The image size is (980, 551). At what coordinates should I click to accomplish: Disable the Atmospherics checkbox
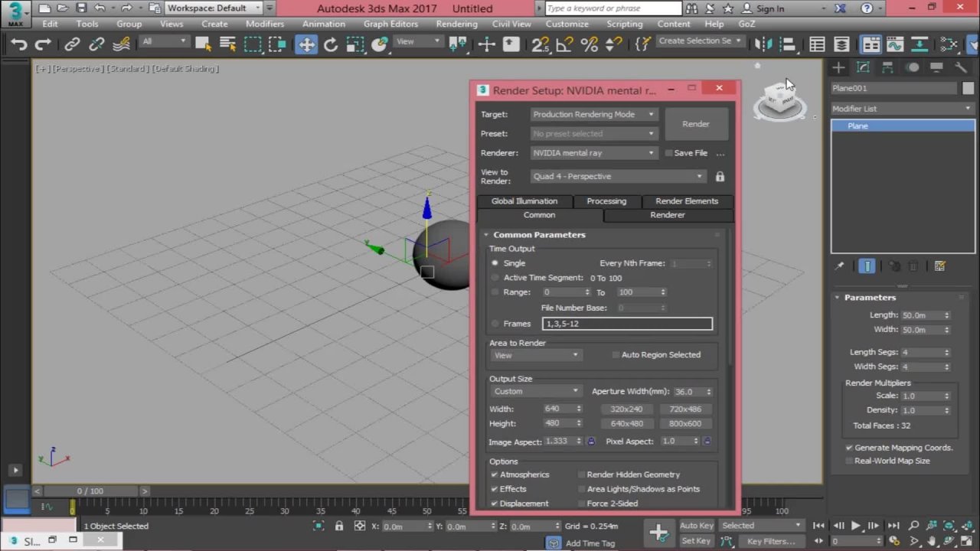point(495,474)
